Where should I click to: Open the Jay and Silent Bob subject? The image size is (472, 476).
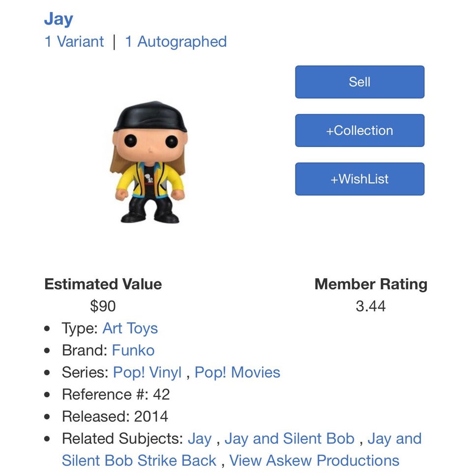pyautogui.click(x=289, y=439)
